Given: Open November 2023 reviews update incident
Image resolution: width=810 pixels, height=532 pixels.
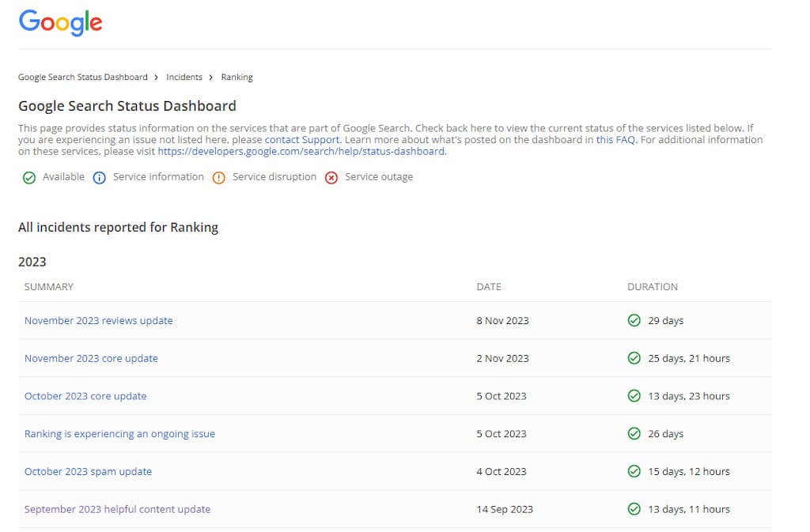Looking at the screenshot, I should click(x=99, y=321).
